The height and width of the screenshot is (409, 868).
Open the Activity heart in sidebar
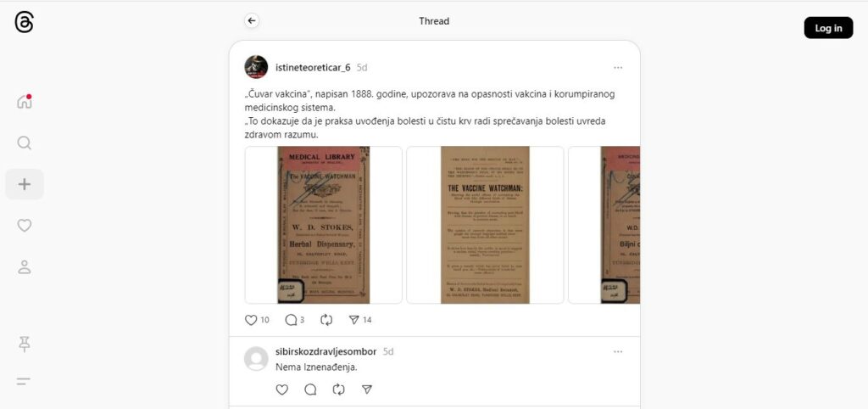(25, 226)
